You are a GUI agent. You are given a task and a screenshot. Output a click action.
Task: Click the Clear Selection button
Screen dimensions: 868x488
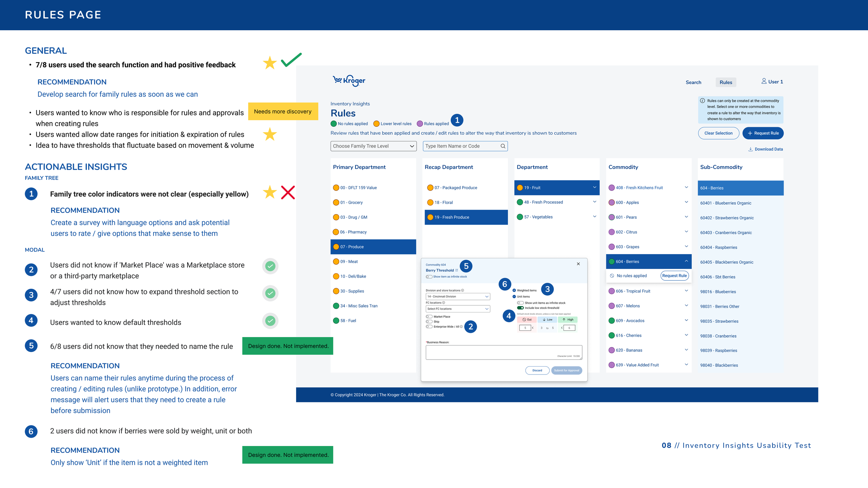pos(718,133)
